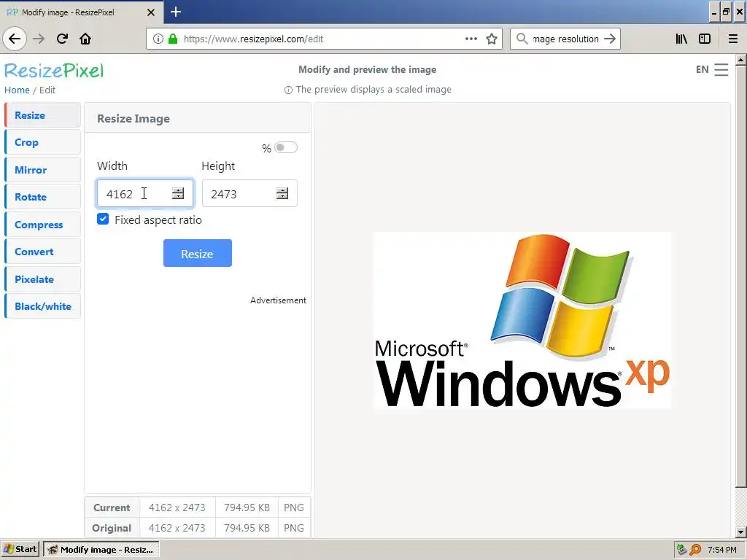Screen dimensions: 747x560
Task: Click Current row 4162 x 2473 cell
Action: point(177,507)
